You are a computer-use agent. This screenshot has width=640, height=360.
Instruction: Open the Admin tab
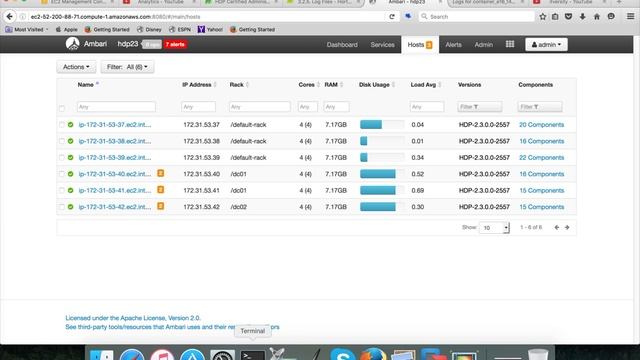(x=484, y=44)
